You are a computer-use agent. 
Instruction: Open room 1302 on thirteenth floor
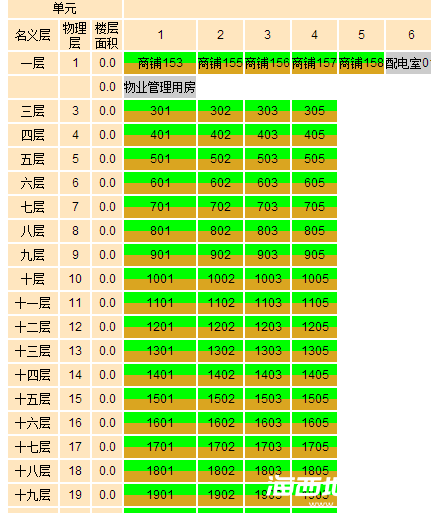pos(220,351)
